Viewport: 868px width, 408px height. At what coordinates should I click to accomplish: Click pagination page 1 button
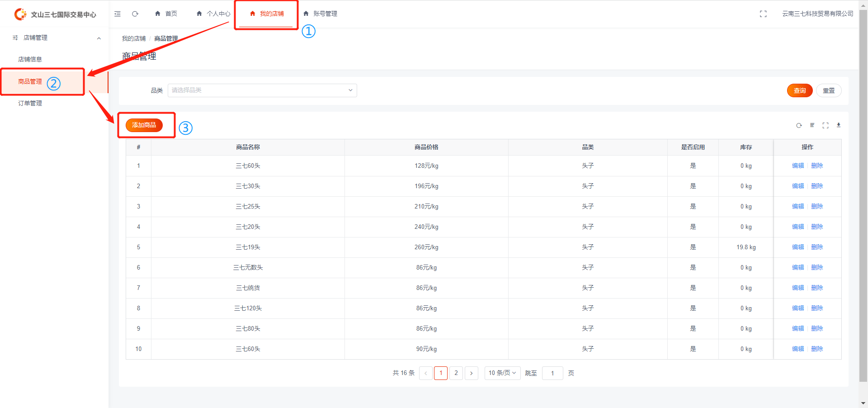(x=441, y=373)
